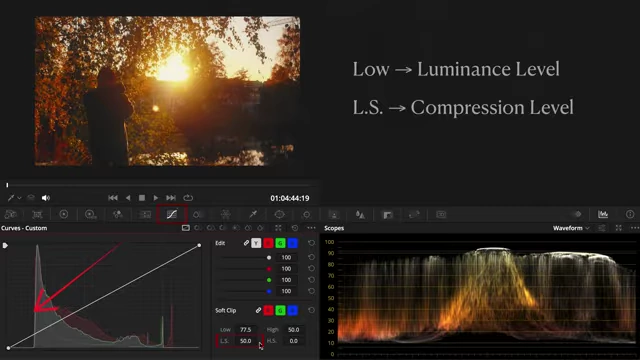
Task: Click the L.S. value field showing 50.0
Action: [246, 341]
